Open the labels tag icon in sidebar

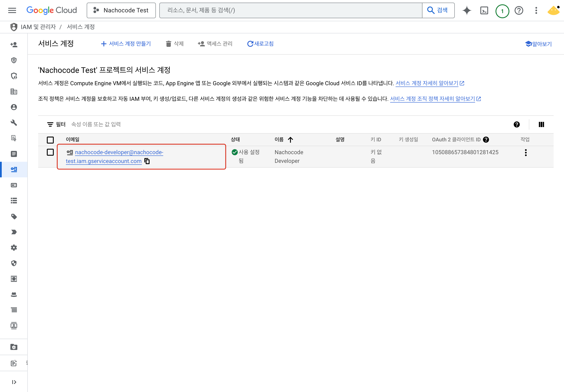(x=14, y=216)
